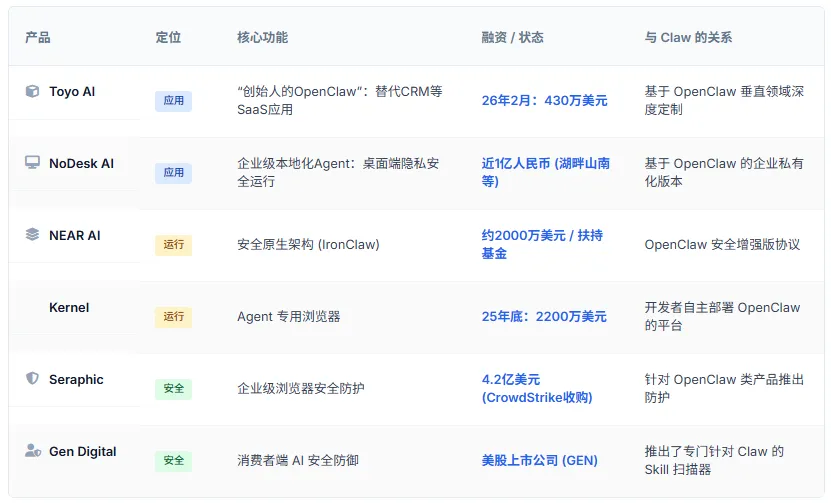The width and height of the screenshot is (831, 503).
Task: Select the 定位 column header
Action: (168, 37)
